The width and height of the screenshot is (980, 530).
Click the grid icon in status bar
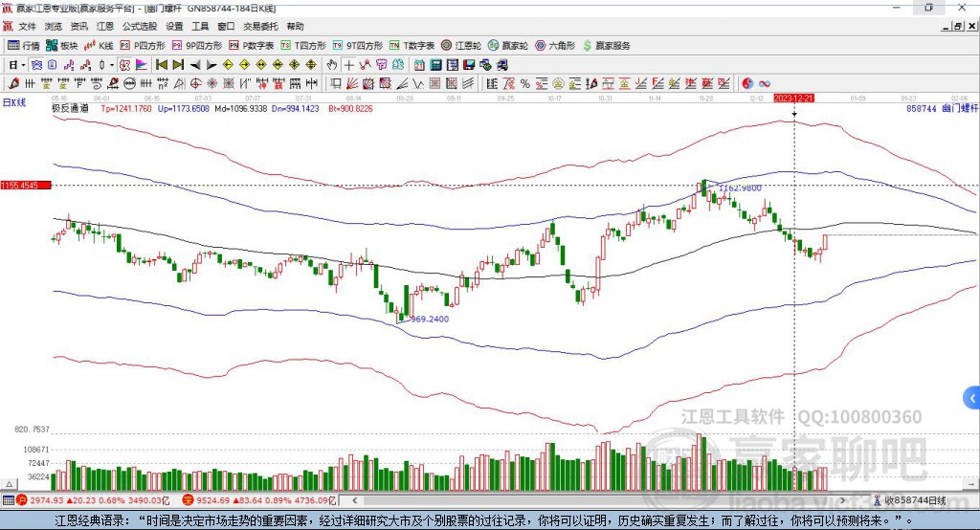pyautogui.click(x=8, y=500)
